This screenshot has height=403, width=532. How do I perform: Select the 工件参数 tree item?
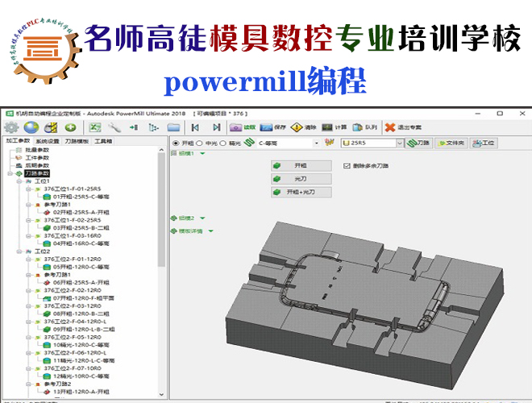[37, 158]
